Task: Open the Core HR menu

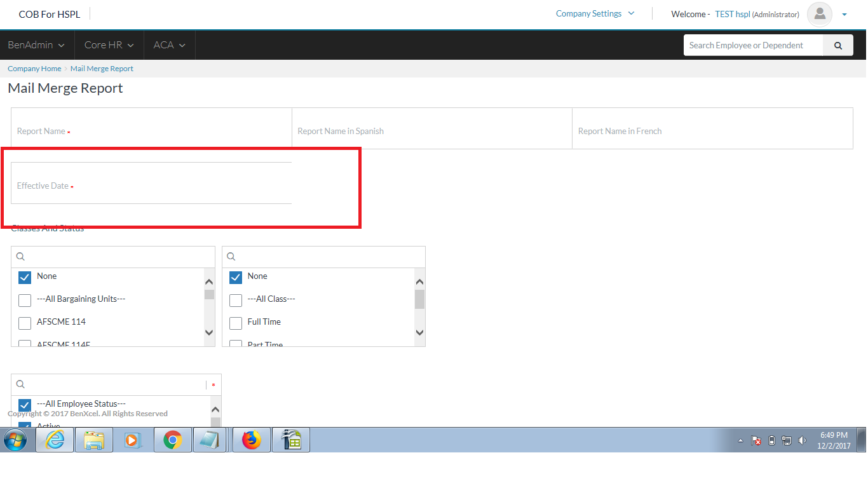Action: [108, 44]
